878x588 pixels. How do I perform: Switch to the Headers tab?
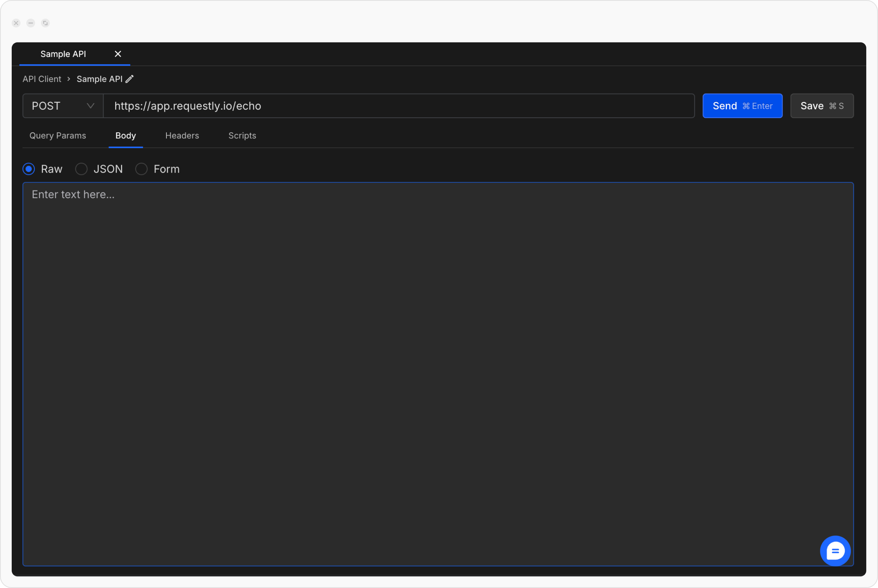[x=182, y=136]
